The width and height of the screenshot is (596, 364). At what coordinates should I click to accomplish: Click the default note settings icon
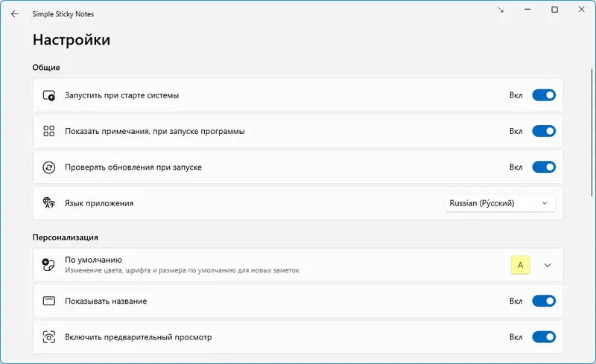(x=49, y=265)
